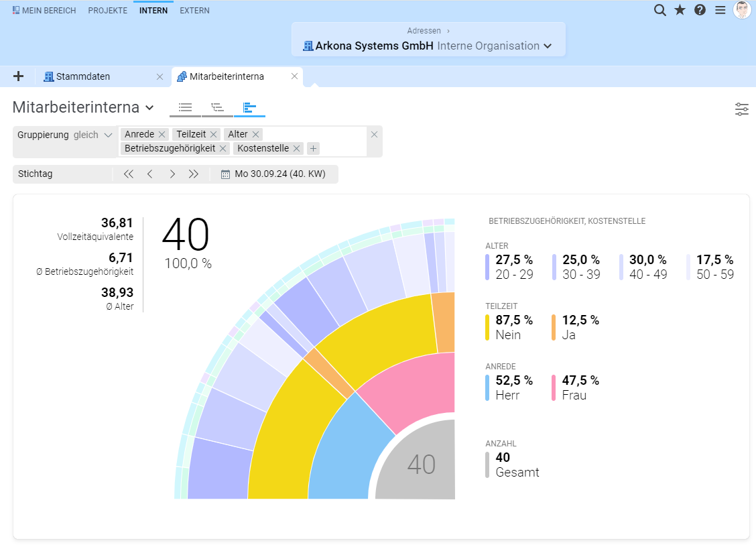
Task: Click the Betriebszugehörigkeit grouping tag
Action: pos(170,149)
